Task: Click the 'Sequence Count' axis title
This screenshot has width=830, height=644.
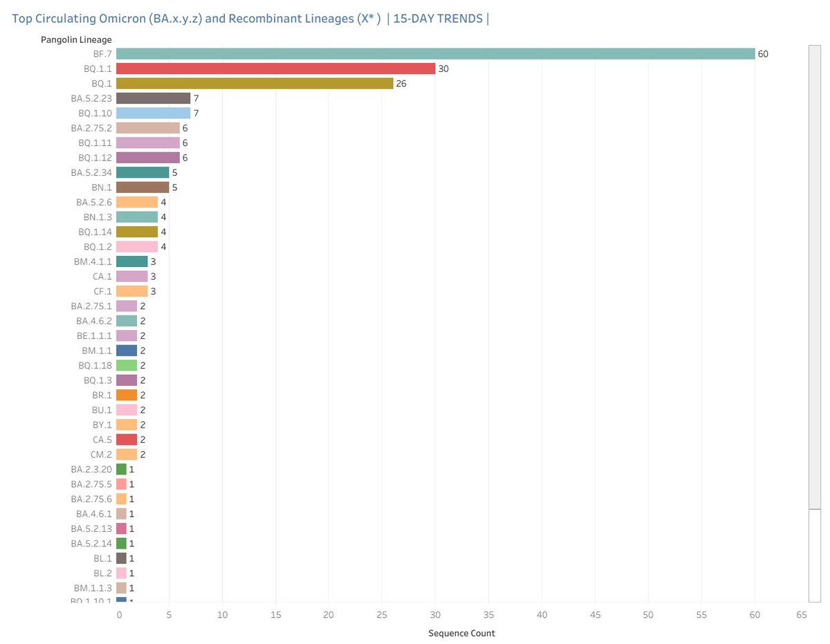Action: pyautogui.click(x=461, y=633)
